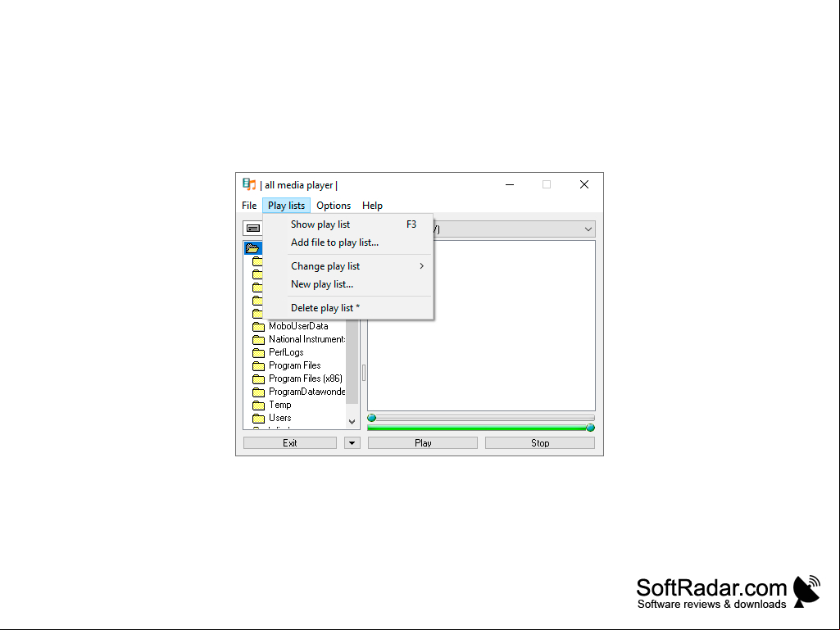Expand the Change play list submenu

[348, 266]
